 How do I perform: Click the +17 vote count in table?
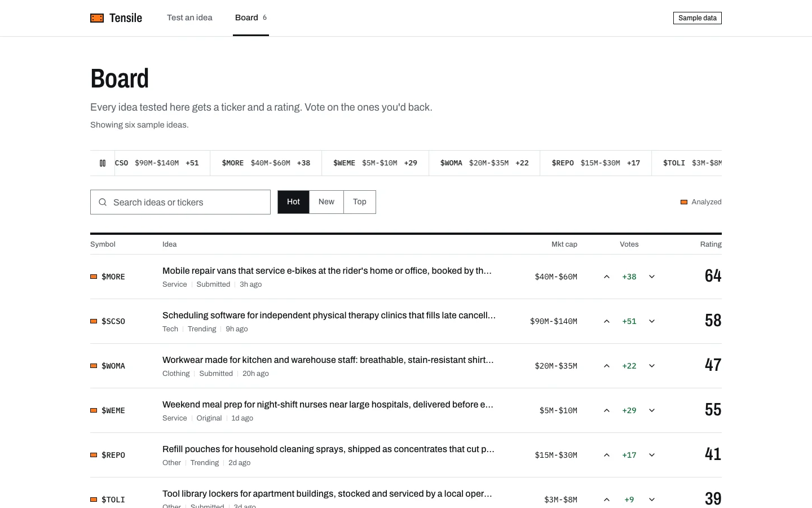(x=629, y=455)
